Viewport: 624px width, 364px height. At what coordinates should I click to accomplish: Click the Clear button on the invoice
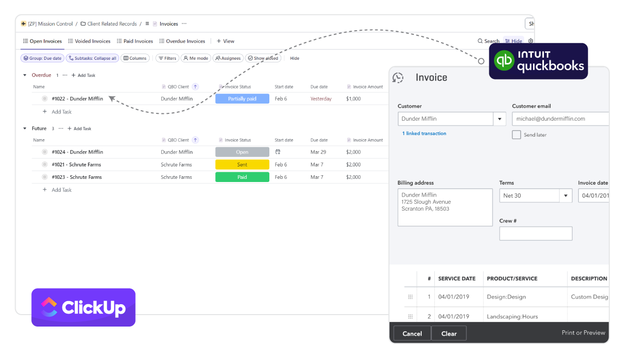click(x=449, y=333)
